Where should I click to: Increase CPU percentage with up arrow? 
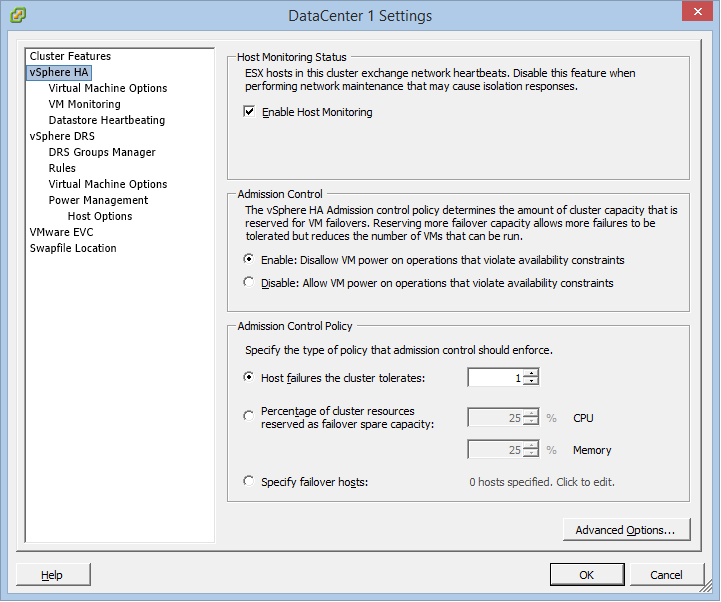[x=531, y=413]
